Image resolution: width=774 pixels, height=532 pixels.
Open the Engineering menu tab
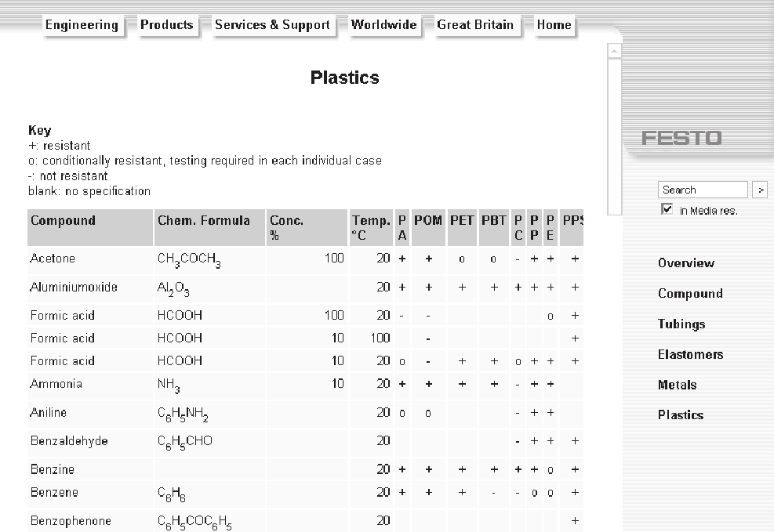[x=82, y=25]
